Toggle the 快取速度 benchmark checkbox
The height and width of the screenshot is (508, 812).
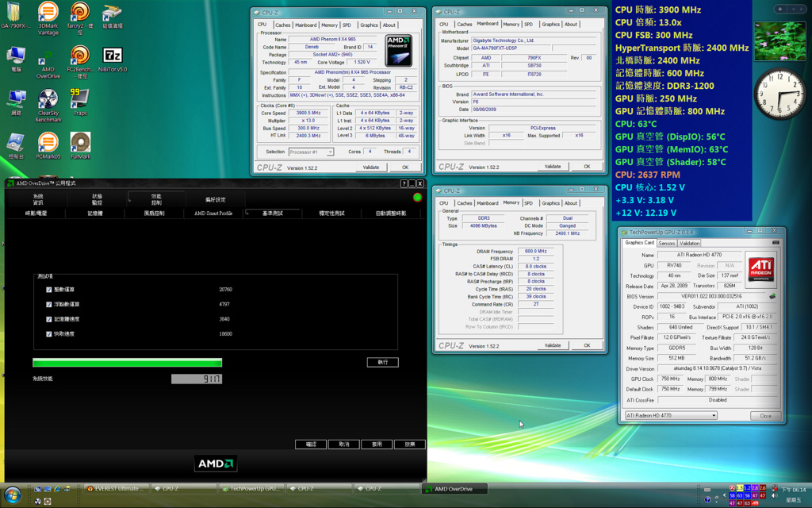click(x=48, y=334)
